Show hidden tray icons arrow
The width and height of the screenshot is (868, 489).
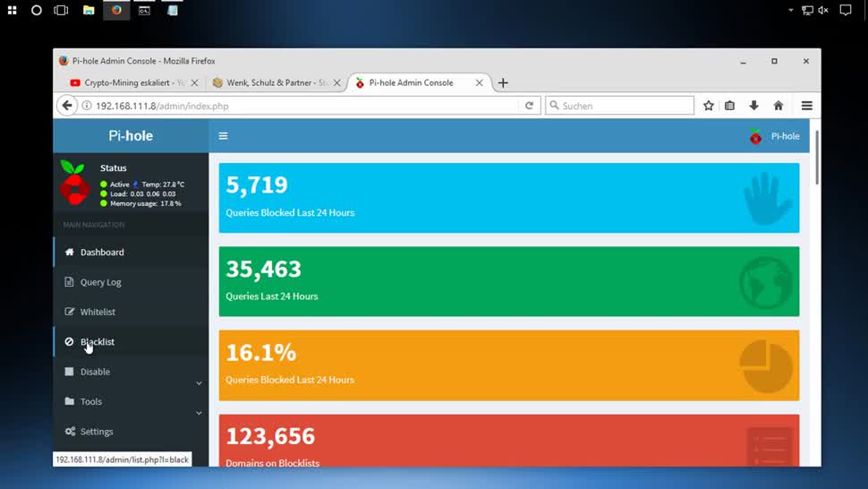tap(790, 10)
